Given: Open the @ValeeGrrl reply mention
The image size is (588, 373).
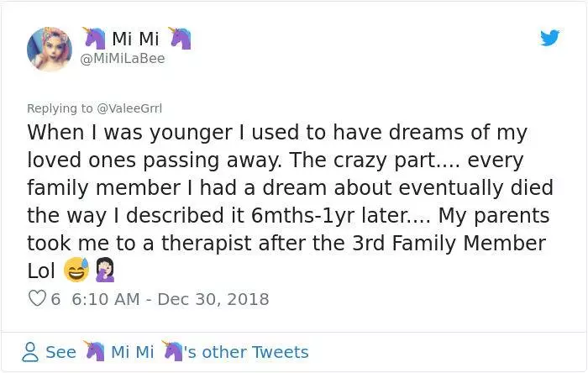Looking at the screenshot, I should click(x=129, y=108).
